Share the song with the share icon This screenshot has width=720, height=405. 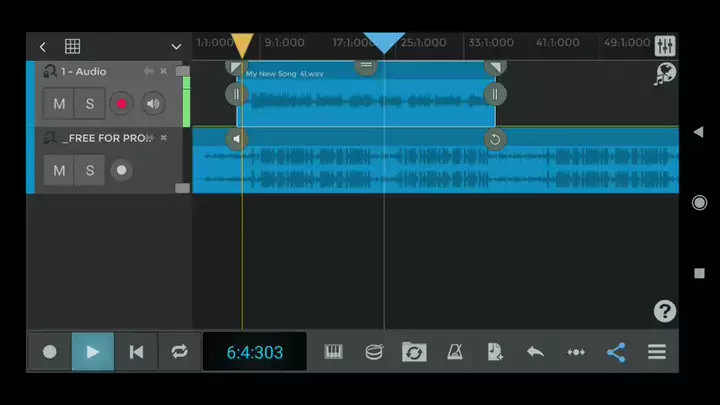(616, 352)
